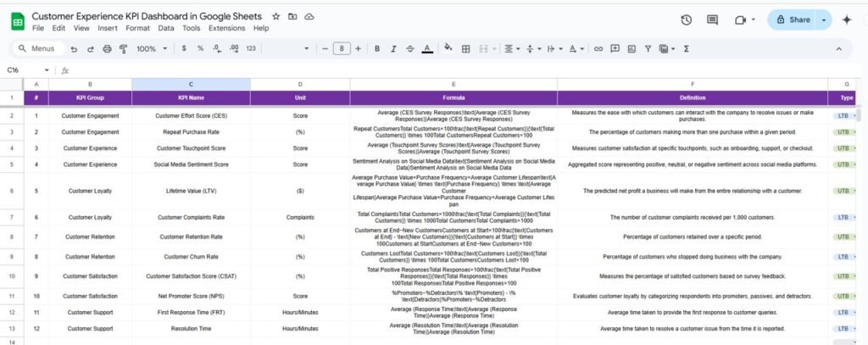Image resolution: width=868 pixels, height=345 pixels.
Task: Activate the paint format tool
Action: [124, 48]
